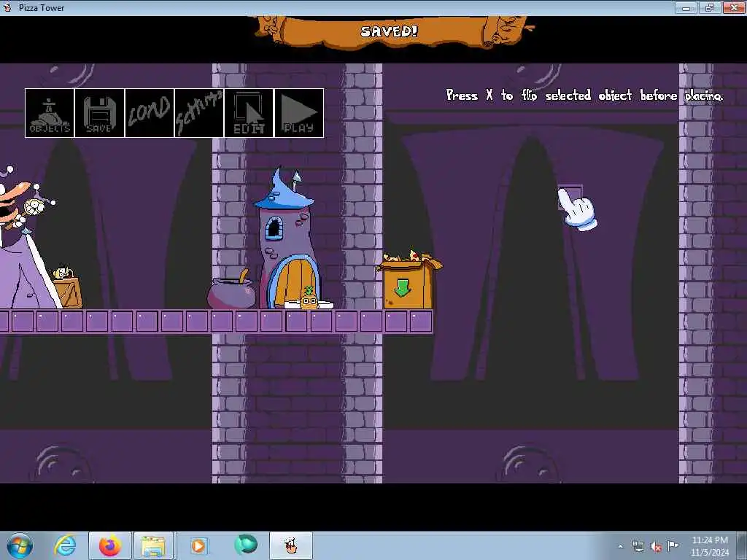Activate the Pizza Tower taskbar button

pos(291,545)
